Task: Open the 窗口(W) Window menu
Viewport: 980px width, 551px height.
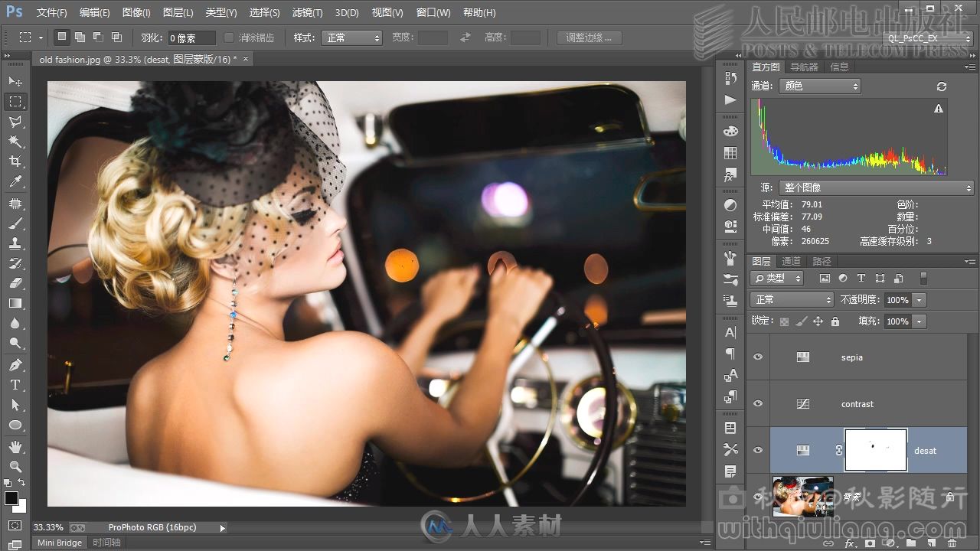Action: (433, 13)
